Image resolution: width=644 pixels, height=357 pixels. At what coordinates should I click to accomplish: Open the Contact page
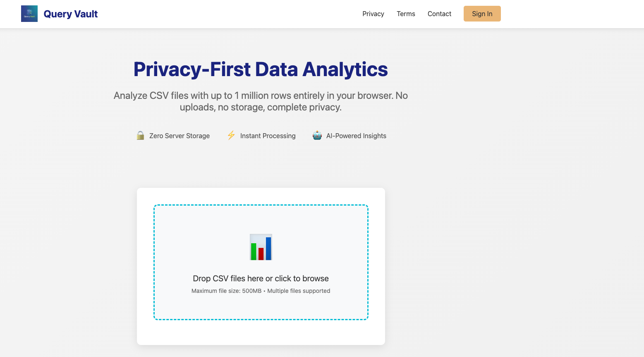click(439, 14)
